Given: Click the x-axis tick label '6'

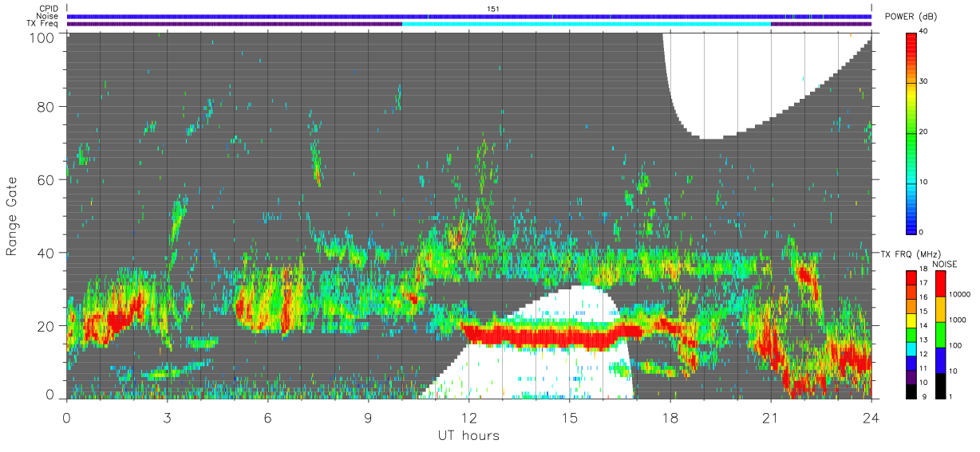Looking at the screenshot, I should pyautogui.click(x=267, y=417).
